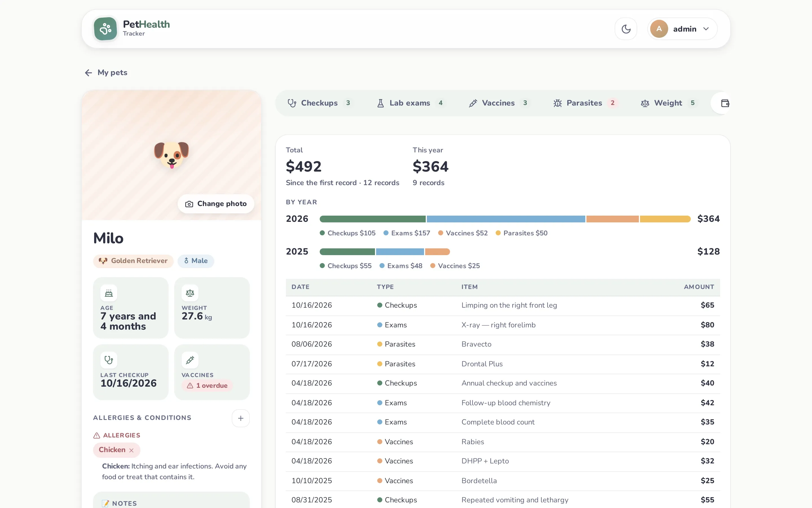The height and width of the screenshot is (508, 812).
Task: Click the Change photo button
Action: tap(216, 203)
